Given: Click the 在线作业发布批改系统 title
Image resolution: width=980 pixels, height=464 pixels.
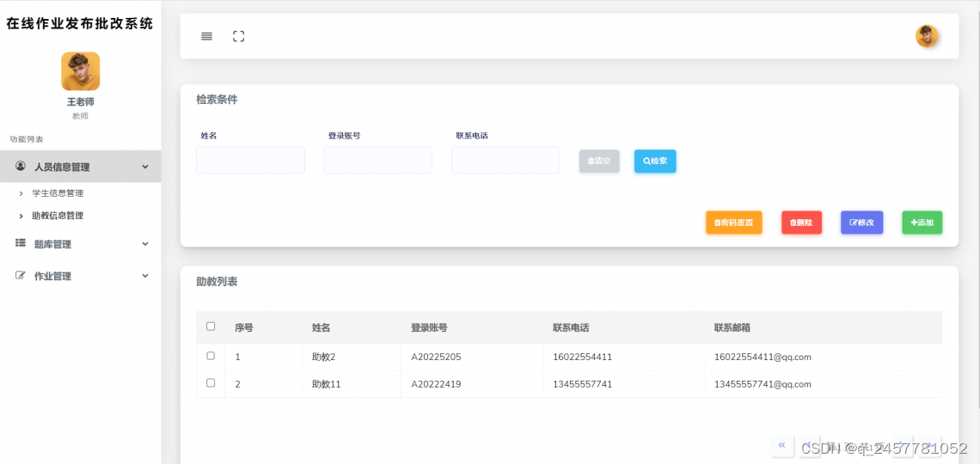Looking at the screenshot, I should (x=80, y=24).
